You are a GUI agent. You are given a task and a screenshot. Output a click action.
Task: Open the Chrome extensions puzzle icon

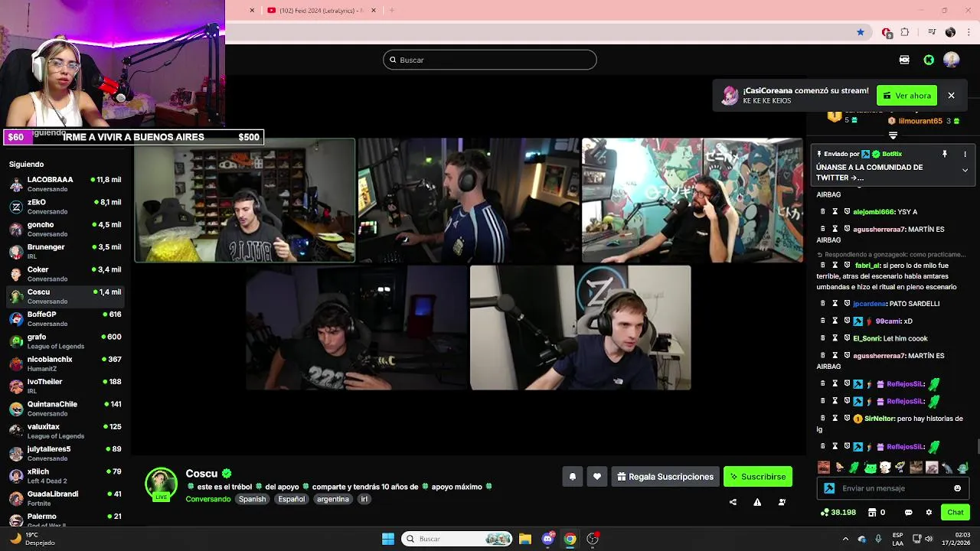[905, 32]
